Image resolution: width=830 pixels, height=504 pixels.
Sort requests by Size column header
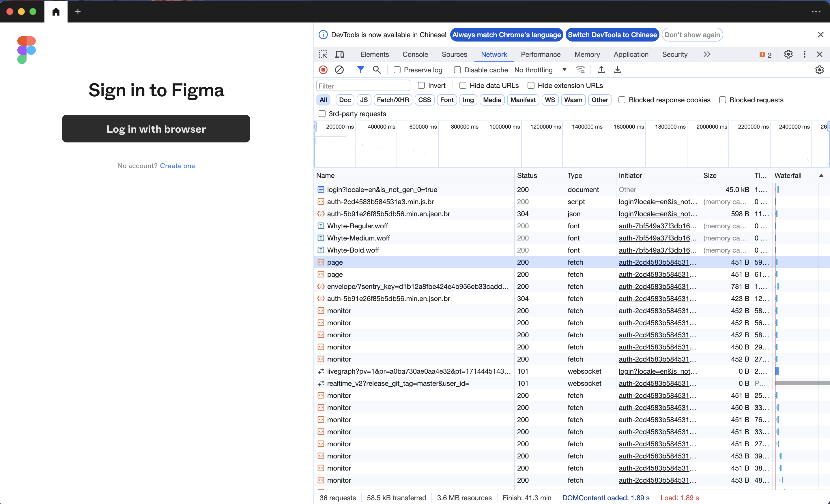(726, 175)
